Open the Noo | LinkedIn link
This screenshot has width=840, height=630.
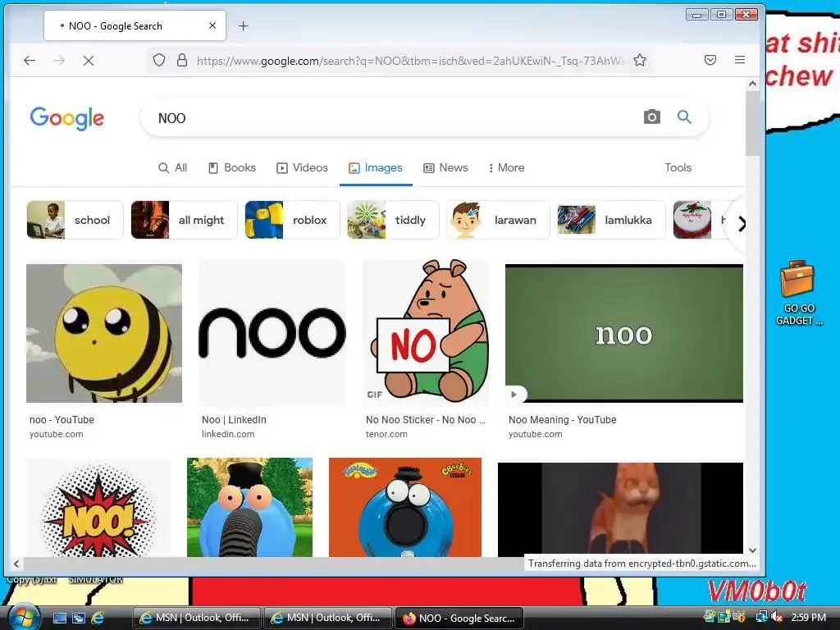234,420
